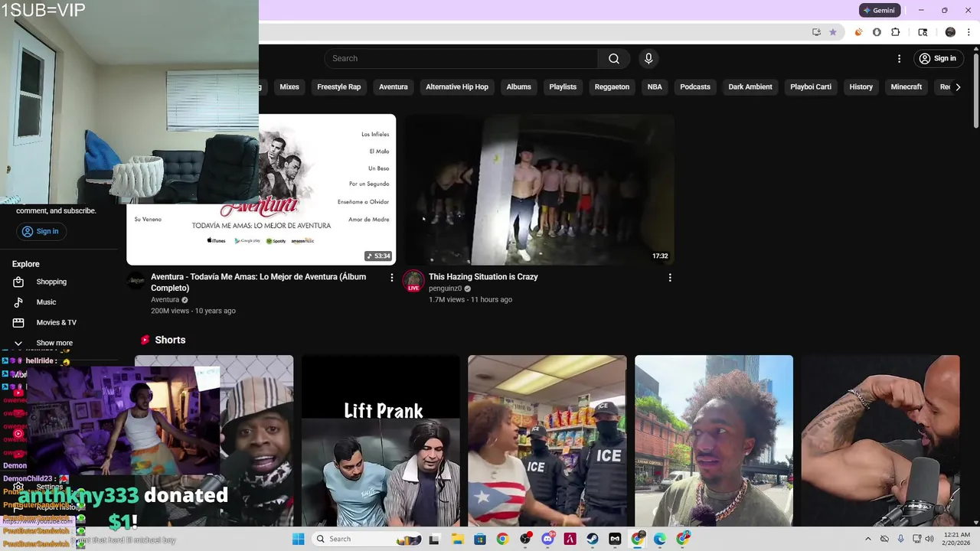Open the Lift Prank short
The width and height of the screenshot is (980, 551).
[381, 441]
